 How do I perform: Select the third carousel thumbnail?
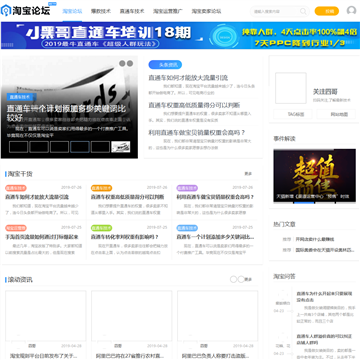pos(59,147)
